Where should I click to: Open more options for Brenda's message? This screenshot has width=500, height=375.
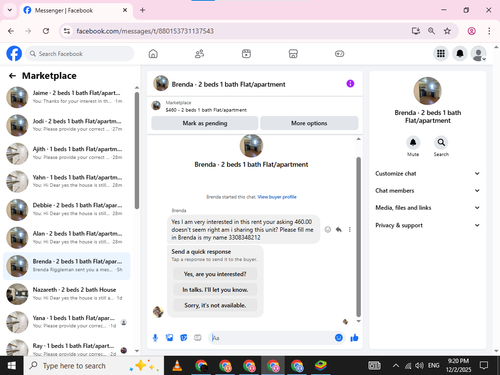(x=350, y=229)
